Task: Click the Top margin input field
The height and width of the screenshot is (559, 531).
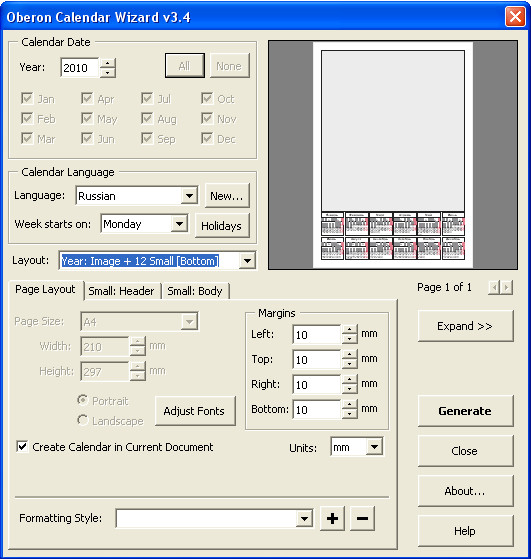Action: click(x=317, y=359)
